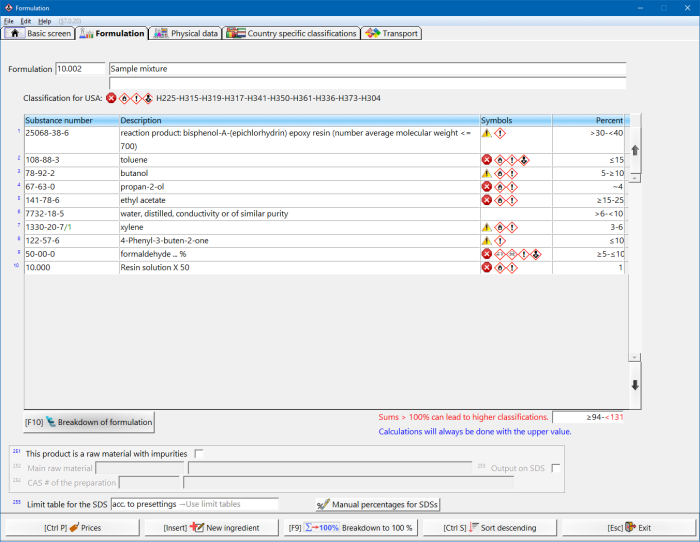Open the Limit table for SDS dropdown
The image size is (700, 542).
click(x=195, y=504)
